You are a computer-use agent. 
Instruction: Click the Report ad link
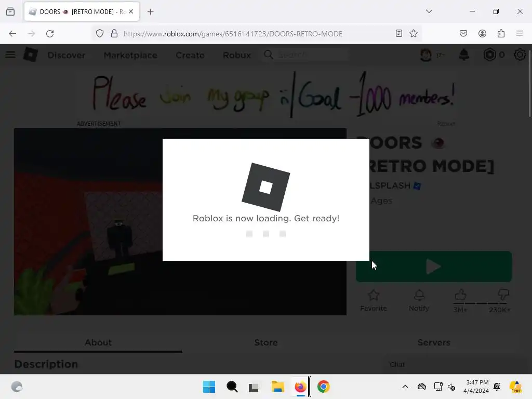point(446,124)
